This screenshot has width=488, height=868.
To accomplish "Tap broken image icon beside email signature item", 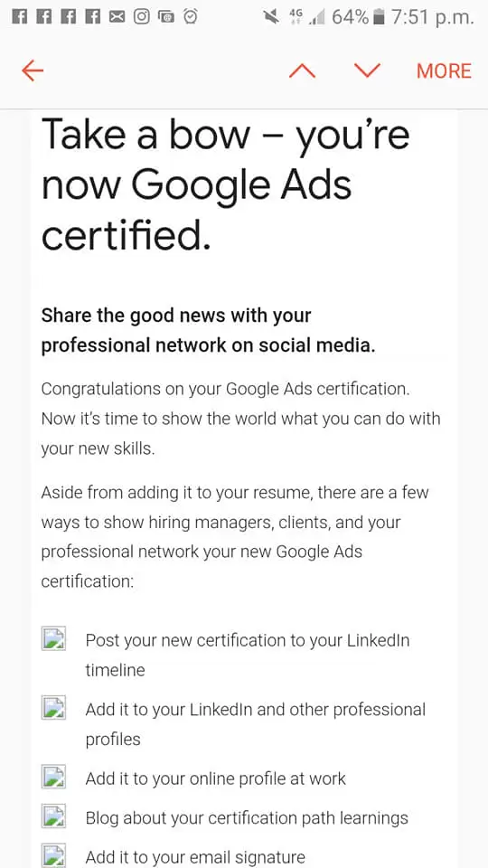I will click(53, 856).
